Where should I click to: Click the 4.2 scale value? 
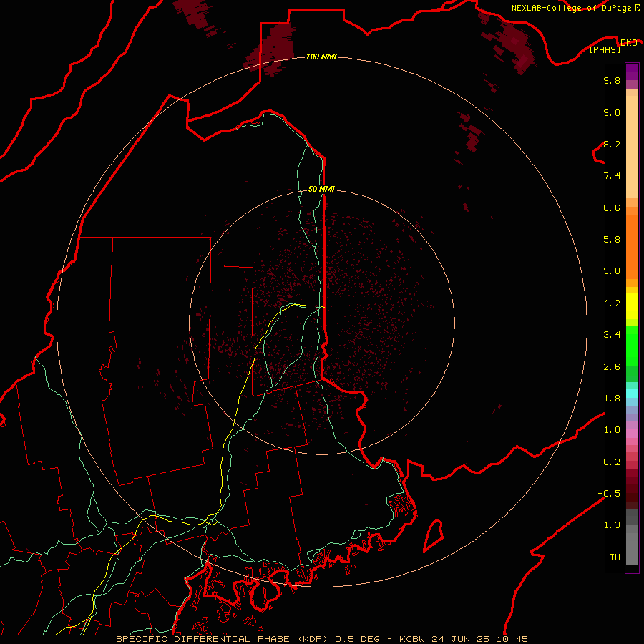tap(612, 303)
